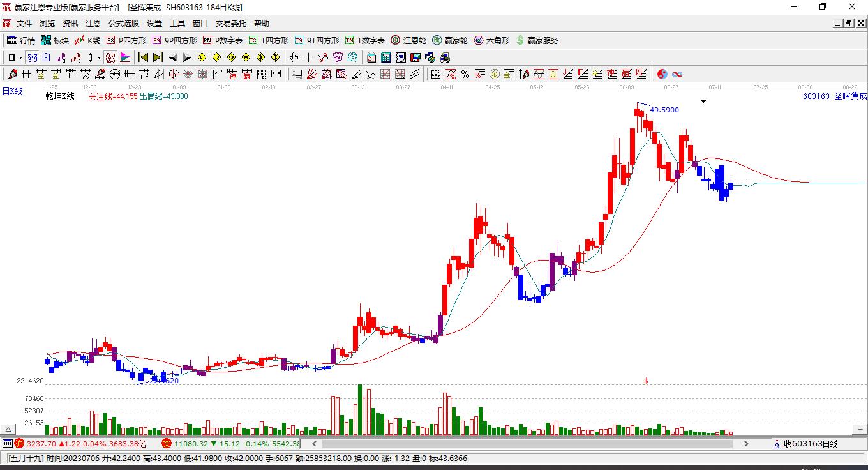
Task: Open 赢家服务 with the dollar icon
Action: coord(537,40)
